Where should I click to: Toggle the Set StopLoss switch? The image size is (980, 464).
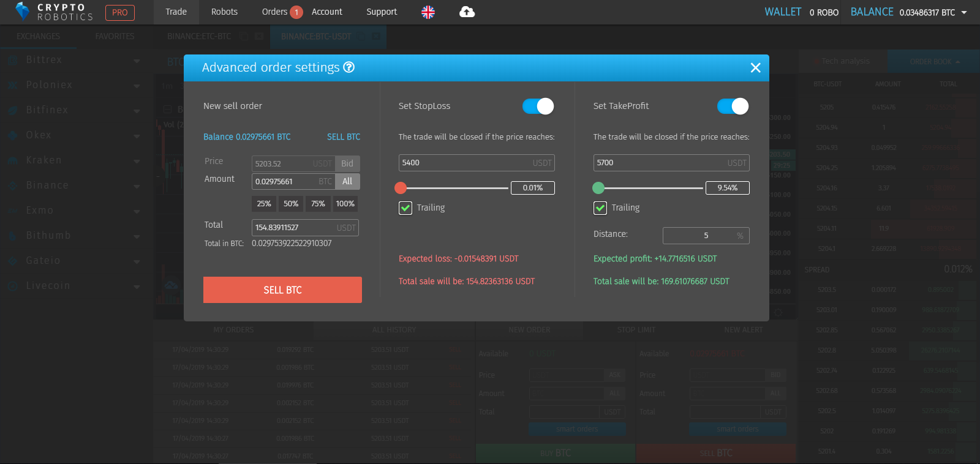(538, 107)
